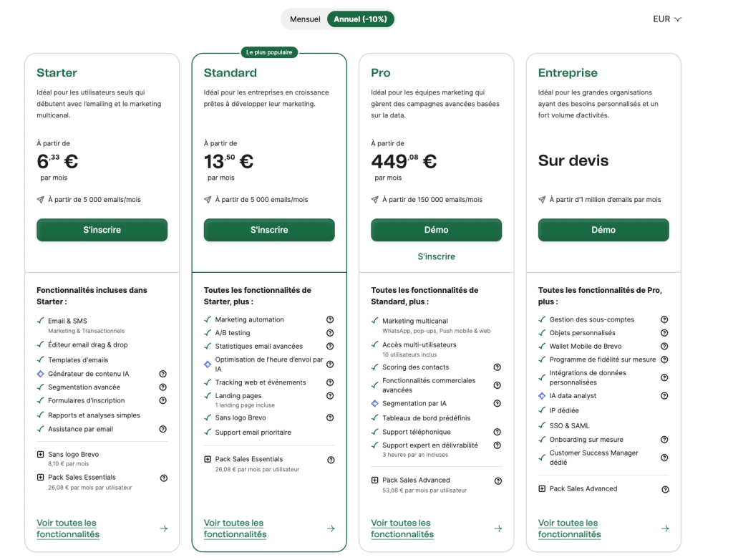Switch billing to Mensuel
The width and height of the screenshot is (733, 560).
point(305,19)
